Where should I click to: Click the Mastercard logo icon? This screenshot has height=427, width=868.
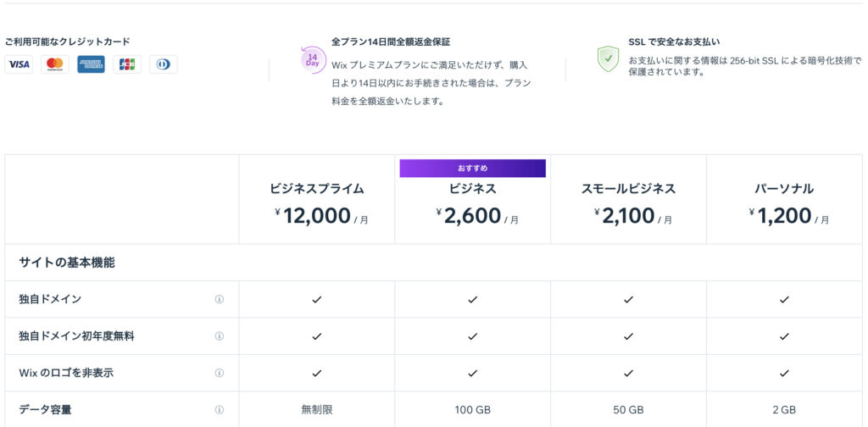tap(55, 64)
